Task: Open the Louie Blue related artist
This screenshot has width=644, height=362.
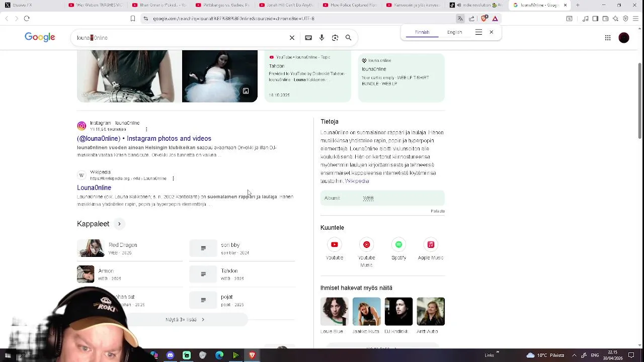Action: point(335,316)
